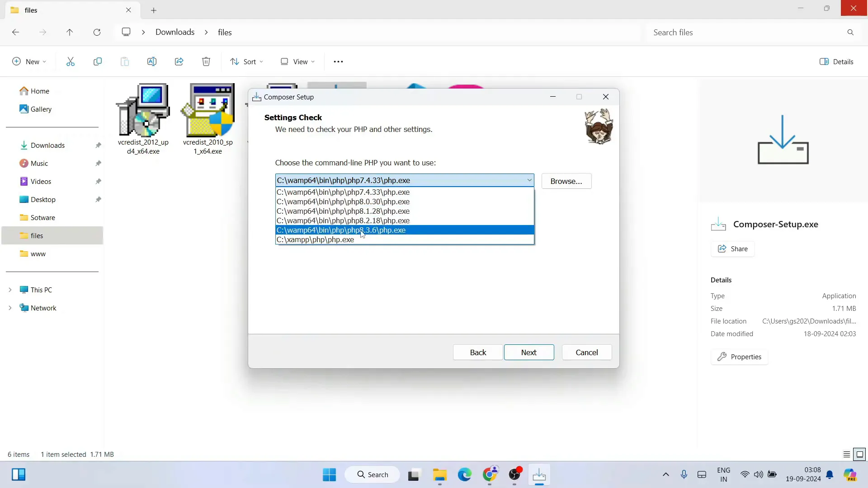Viewport: 868px width, 488px height.
Task: Open the New item dropdown
Action: pyautogui.click(x=29, y=61)
